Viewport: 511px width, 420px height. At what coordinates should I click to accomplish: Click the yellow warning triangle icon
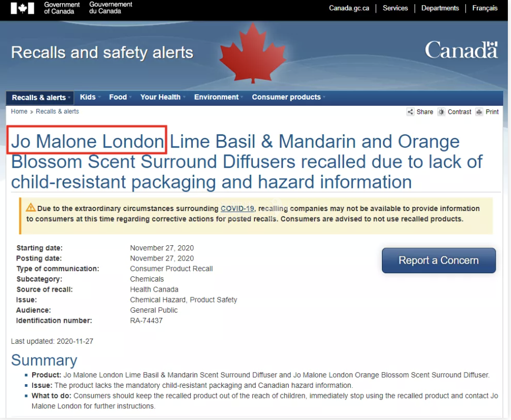[31, 207]
